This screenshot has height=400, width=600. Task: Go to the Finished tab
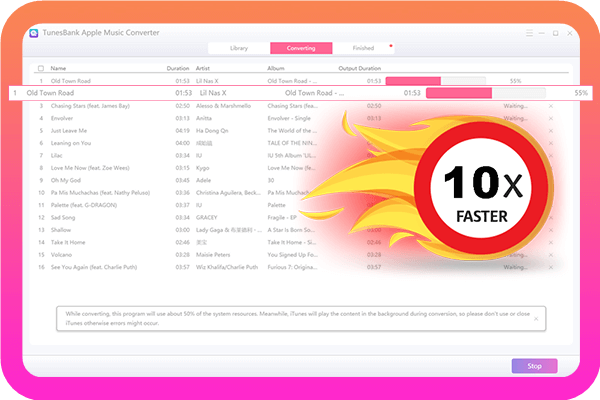[363, 48]
